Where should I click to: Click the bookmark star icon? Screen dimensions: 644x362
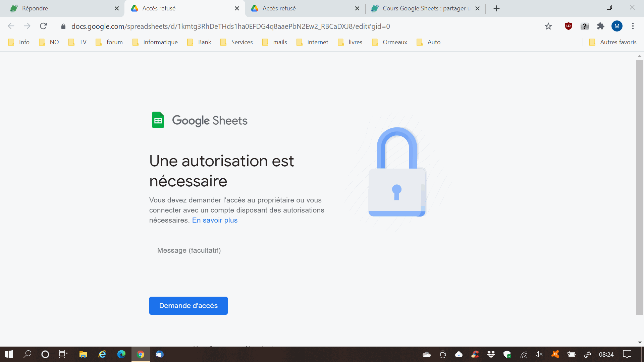(548, 26)
